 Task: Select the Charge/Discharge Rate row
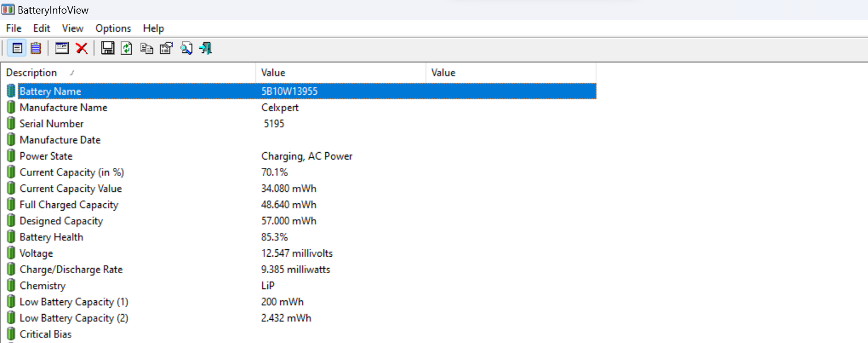point(71,270)
